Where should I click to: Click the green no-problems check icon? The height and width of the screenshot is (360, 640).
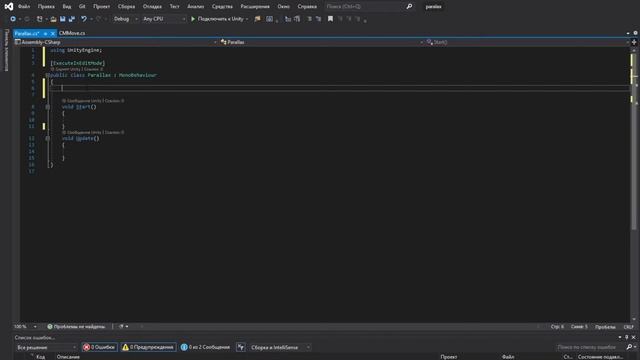coord(50,327)
